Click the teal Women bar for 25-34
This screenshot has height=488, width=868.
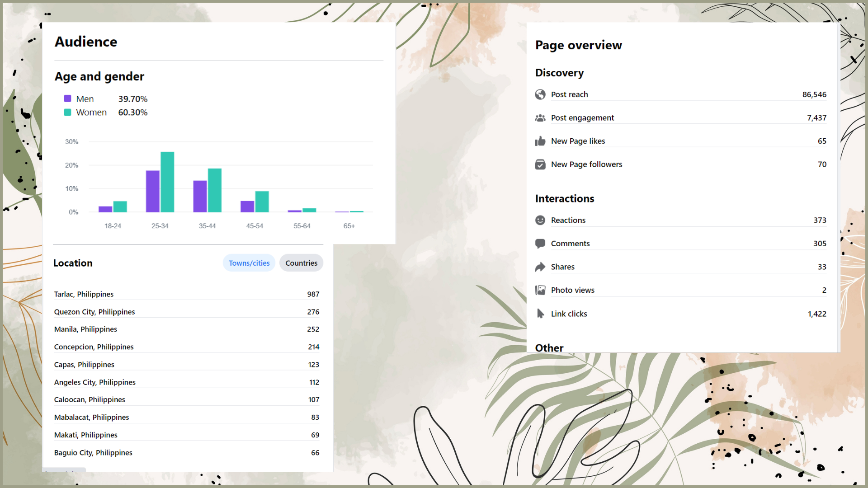tap(167, 182)
